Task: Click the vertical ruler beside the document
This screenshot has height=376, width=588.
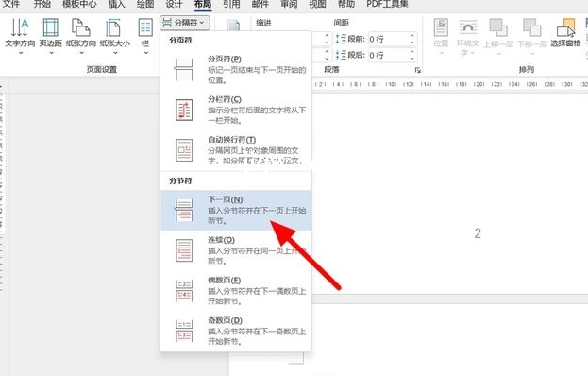Action: click(2, 188)
